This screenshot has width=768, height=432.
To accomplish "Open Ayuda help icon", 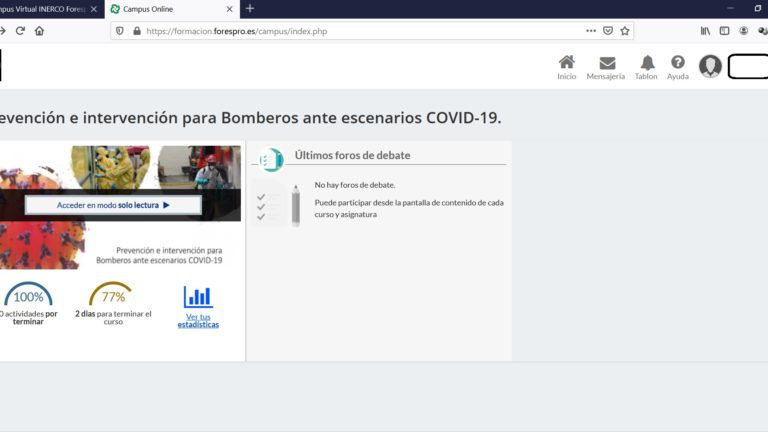I will tap(678, 67).
